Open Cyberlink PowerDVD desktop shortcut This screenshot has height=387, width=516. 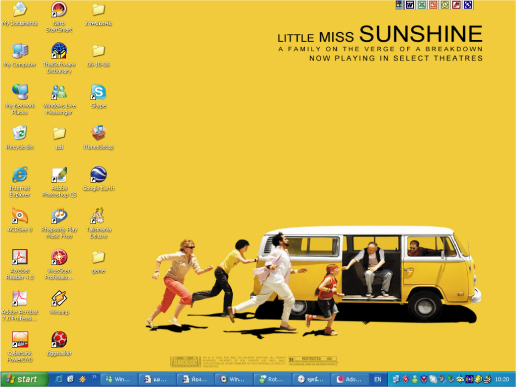pyautogui.click(x=20, y=347)
